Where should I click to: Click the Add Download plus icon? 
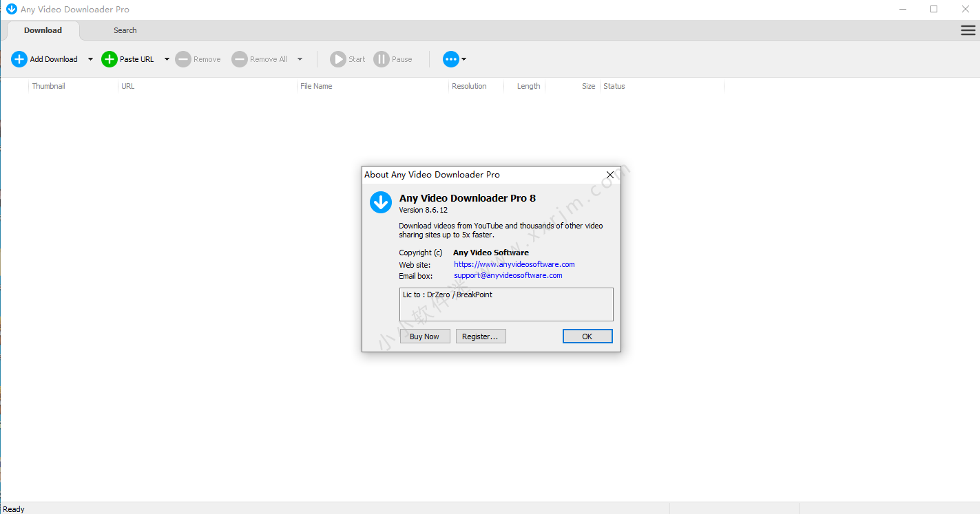pyautogui.click(x=19, y=59)
